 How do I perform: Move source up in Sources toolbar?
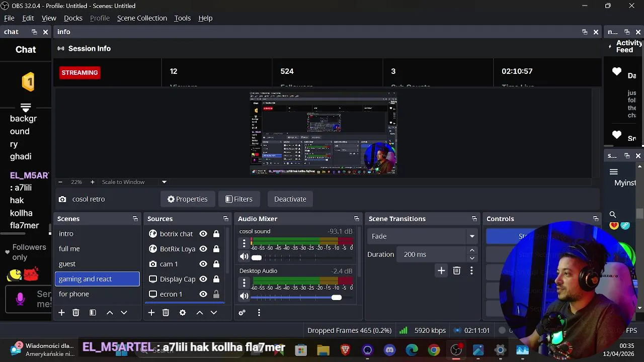200,313
